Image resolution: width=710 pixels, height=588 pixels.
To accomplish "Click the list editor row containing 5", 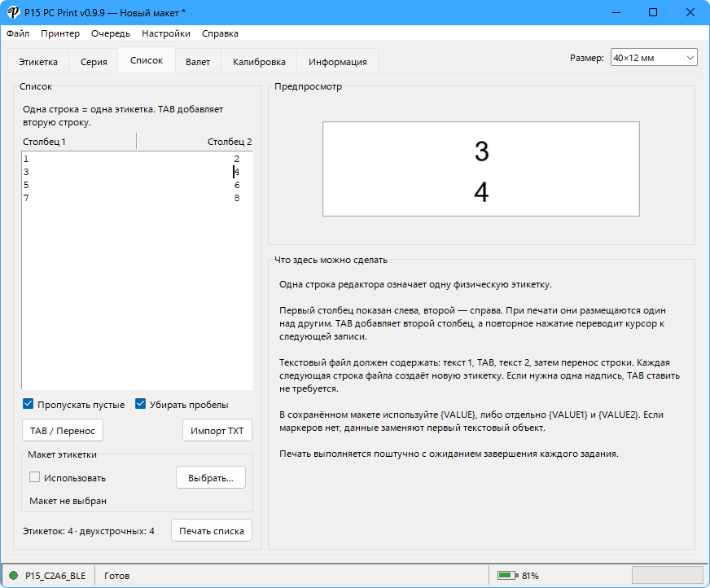I will [137, 185].
